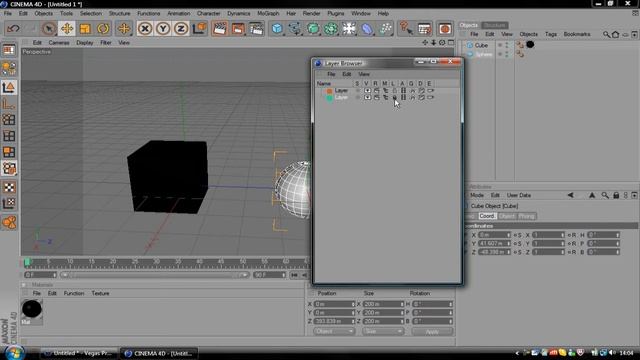Open the spline objects palette
Viewport: 640px width, 360px height.
(295, 29)
